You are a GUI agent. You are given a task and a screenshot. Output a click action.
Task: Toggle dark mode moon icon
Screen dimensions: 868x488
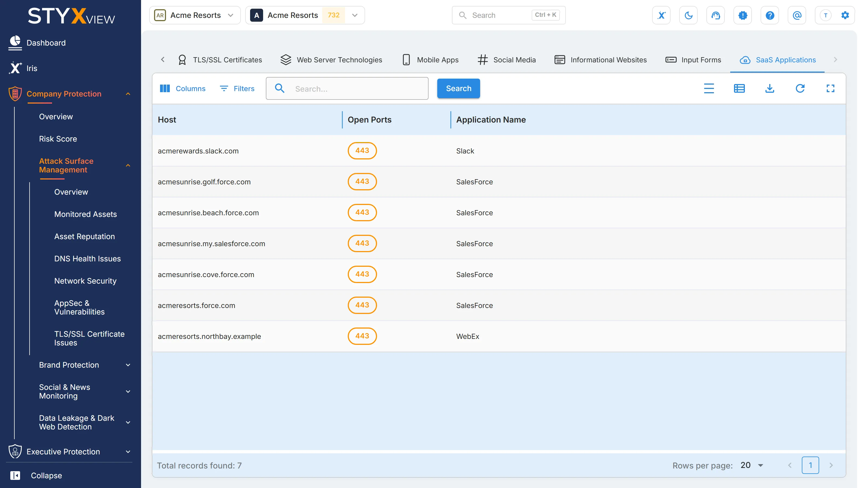coord(688,15)
